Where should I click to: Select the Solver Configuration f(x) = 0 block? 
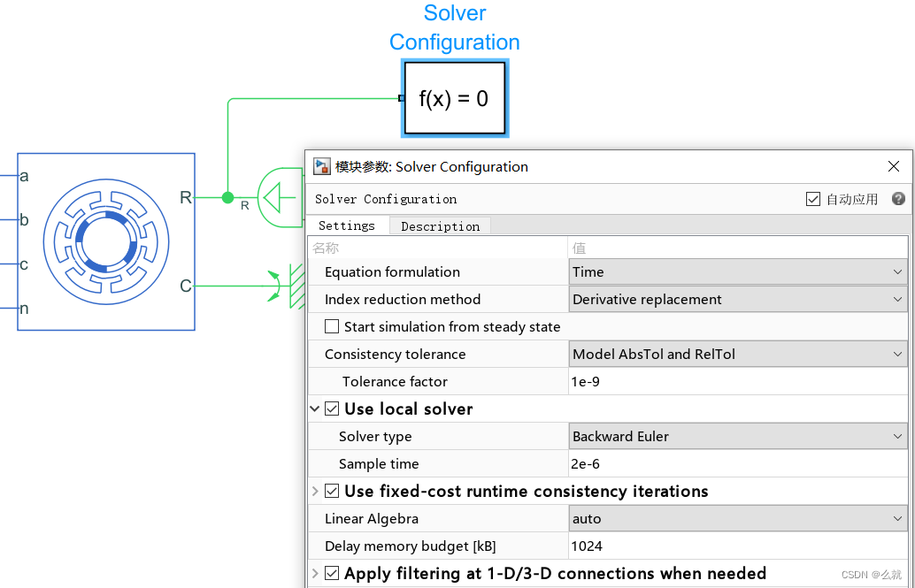click(455, 98)
